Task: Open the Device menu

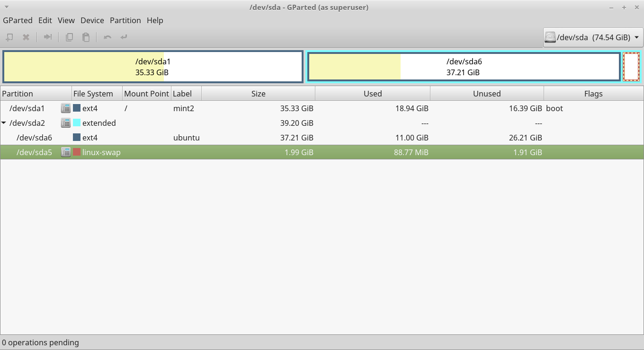Action: pos(92,20)
